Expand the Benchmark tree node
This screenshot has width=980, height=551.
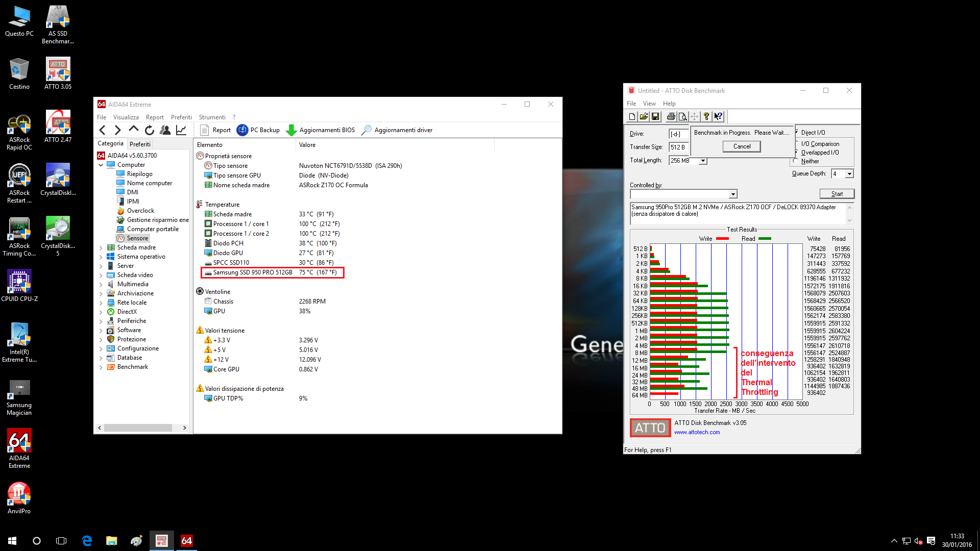pos(101,367)
